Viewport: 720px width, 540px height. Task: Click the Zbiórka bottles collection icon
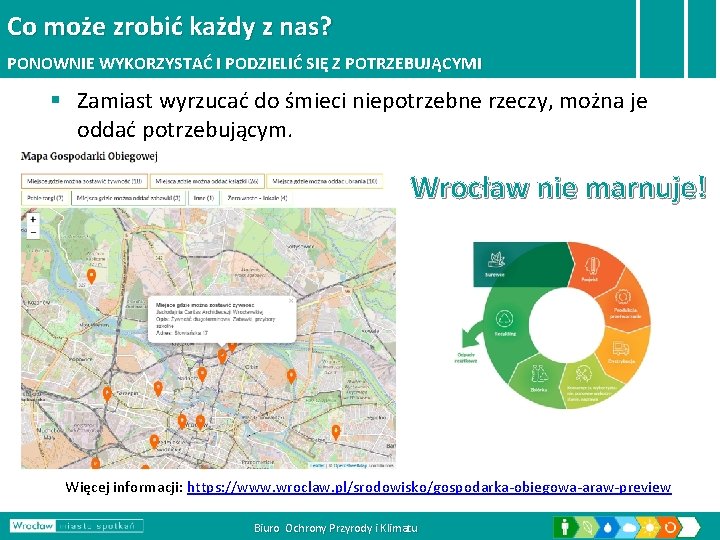[540, 374]
